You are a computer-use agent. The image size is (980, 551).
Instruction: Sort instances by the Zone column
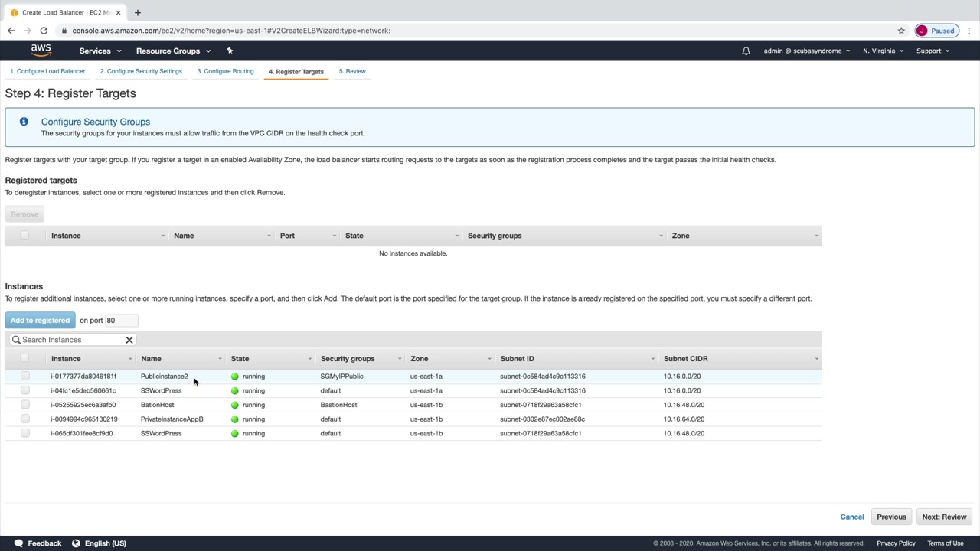click(450, 358)
